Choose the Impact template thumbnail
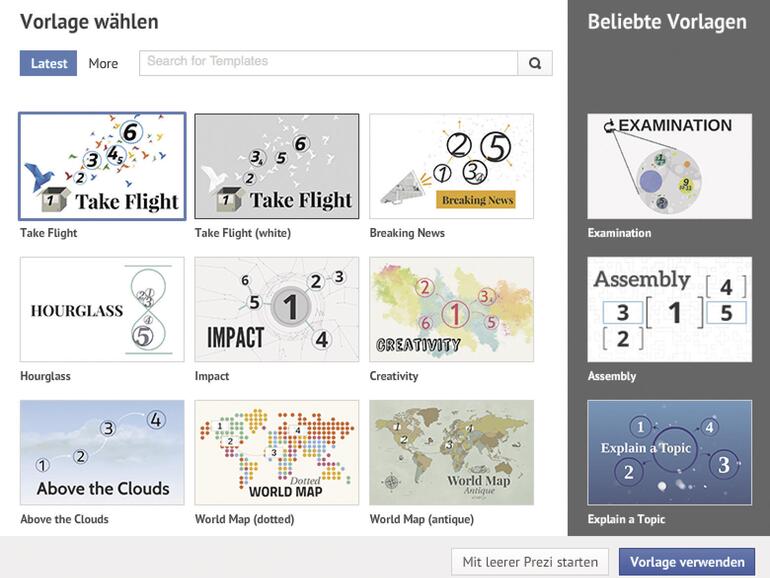Viewport: 770px width, 578px height. click(277, 309)
